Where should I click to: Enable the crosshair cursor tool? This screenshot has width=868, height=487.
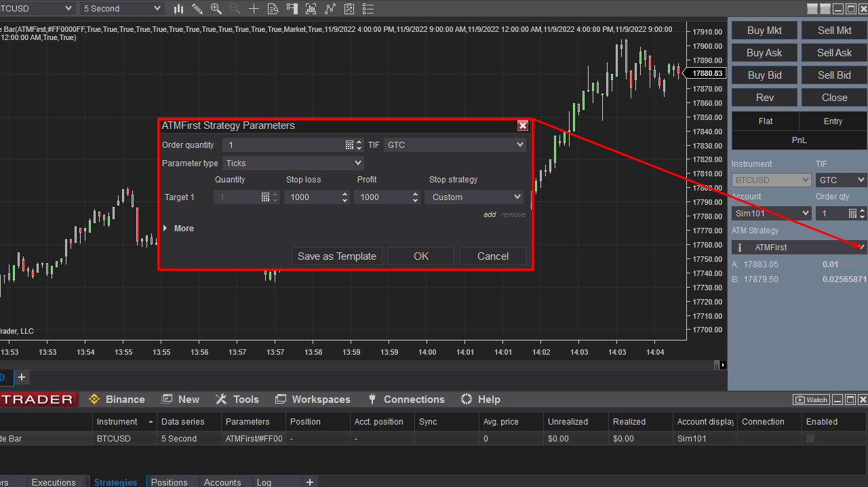(254, 9)
